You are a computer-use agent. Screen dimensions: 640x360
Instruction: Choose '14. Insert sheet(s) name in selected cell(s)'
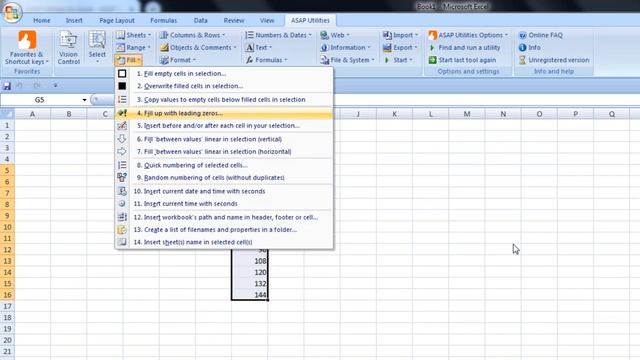click(224, 242)
